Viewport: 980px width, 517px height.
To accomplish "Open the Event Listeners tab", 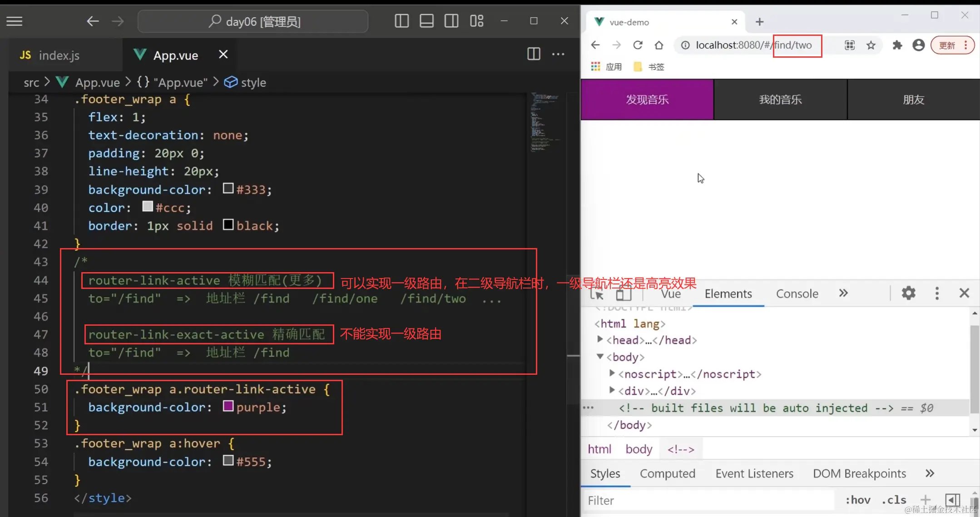I will tap(754, 473).
